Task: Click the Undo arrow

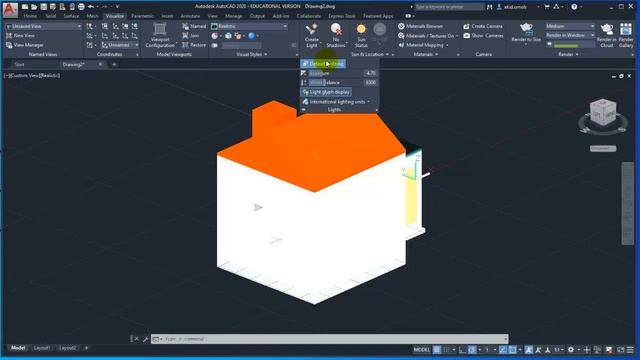Action: pos(91,7)
